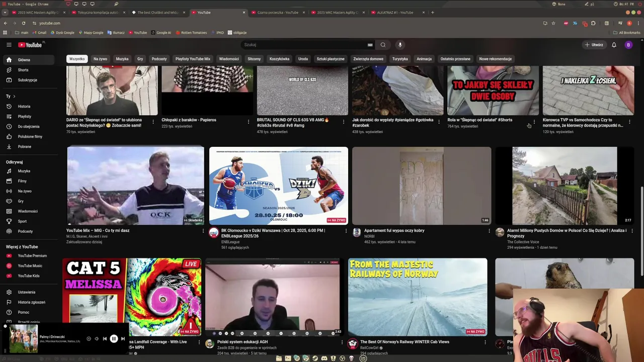This screenshot has height=362, width=644.
Task: Open the account avatar menu
Action: [x=628, y=45]
